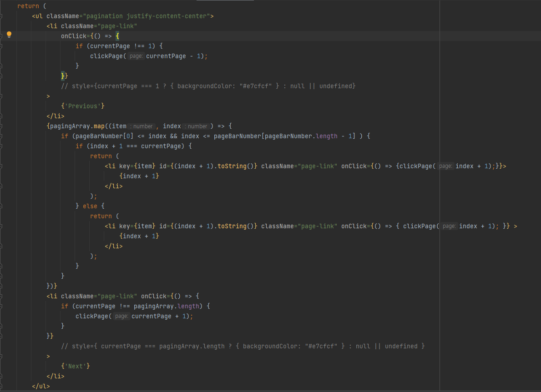541x392 pixels.
Task: Click the 'page:' hint before 'currentPage + 1'
Action: [x=121, y=316]
